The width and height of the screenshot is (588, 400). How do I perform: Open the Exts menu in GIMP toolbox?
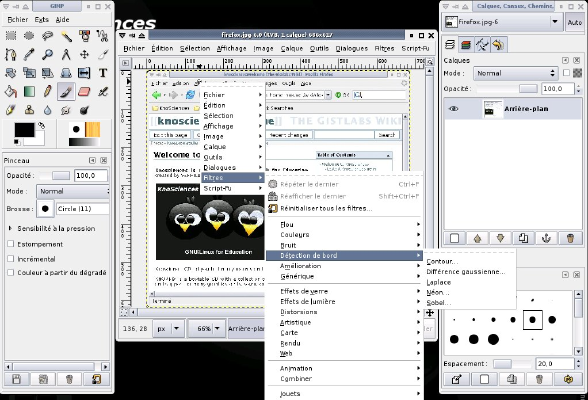pos(42,19)
